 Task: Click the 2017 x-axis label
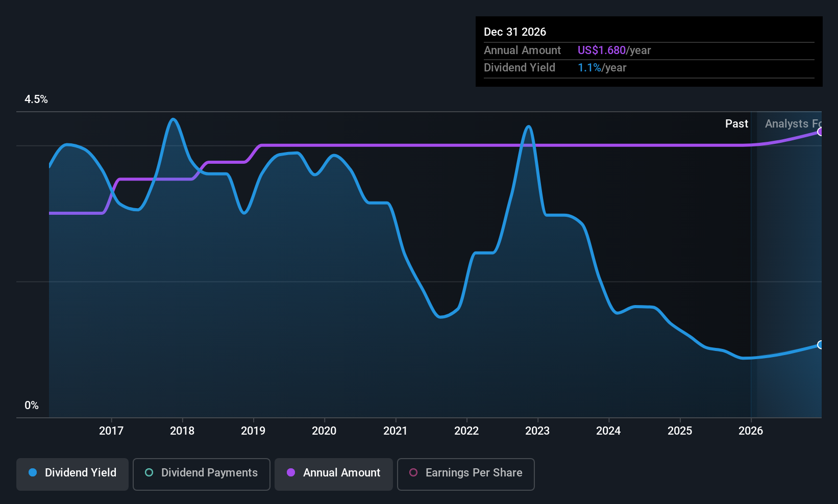pos(111,431)
